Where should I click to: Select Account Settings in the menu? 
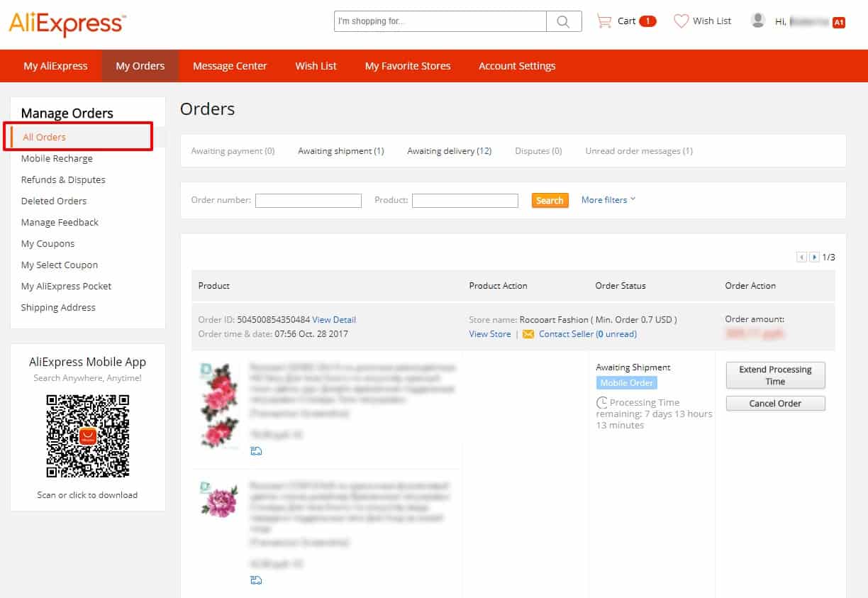[517, 65]
